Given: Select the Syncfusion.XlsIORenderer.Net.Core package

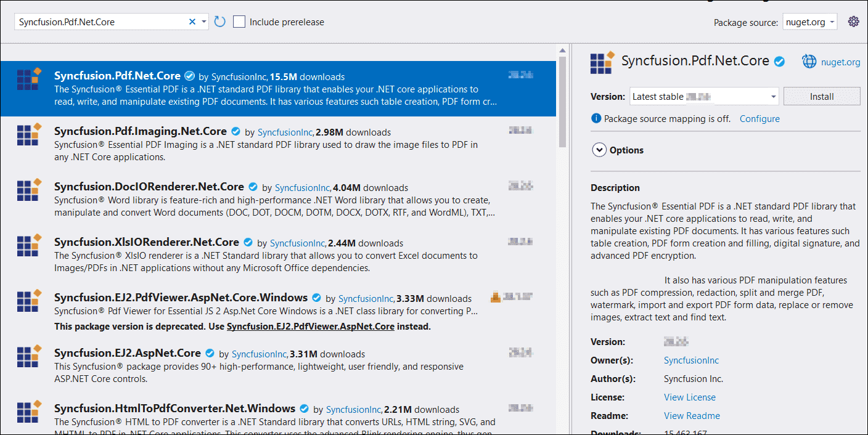Looking at the screenshot, I should (147, 242).
